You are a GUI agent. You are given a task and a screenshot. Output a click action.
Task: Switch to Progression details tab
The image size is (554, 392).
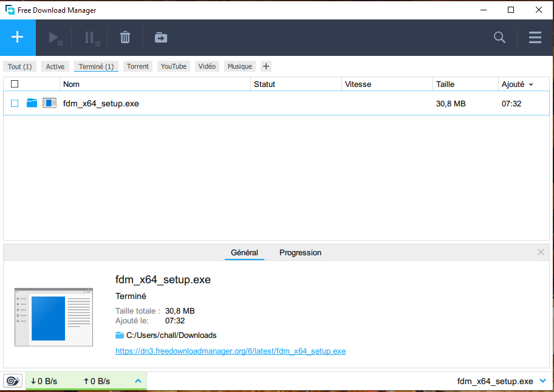300,252
